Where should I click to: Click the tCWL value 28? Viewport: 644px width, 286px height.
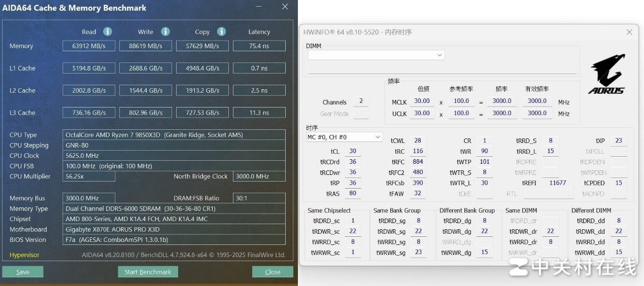point(418,140)
